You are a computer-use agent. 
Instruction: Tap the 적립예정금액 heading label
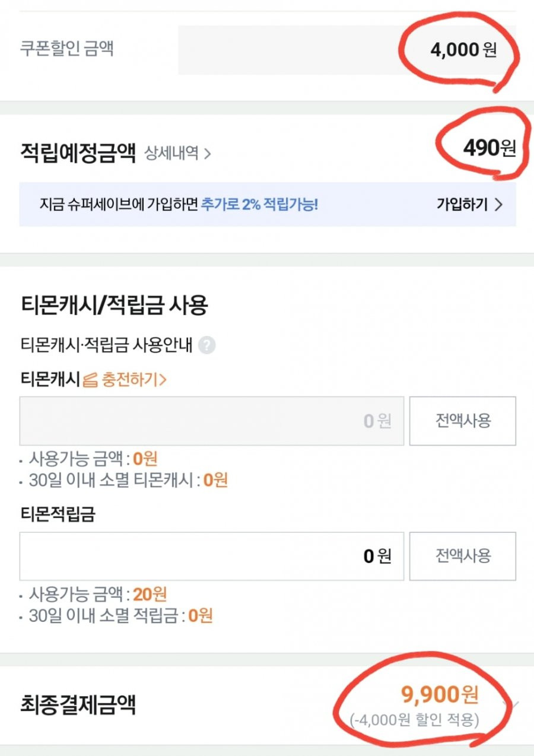[x=78, y=154]
